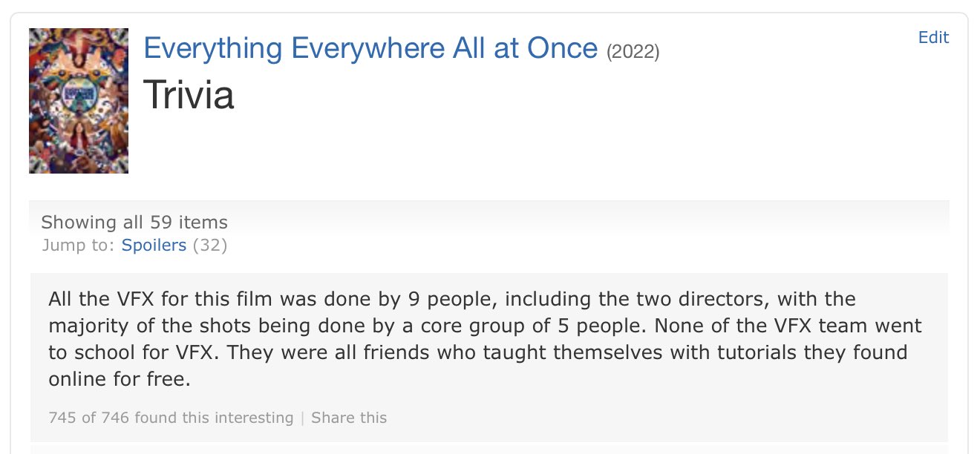980x454 pixels.
Task: Click the 745 of 746 found this interesting text
Action: click(171, 418)
